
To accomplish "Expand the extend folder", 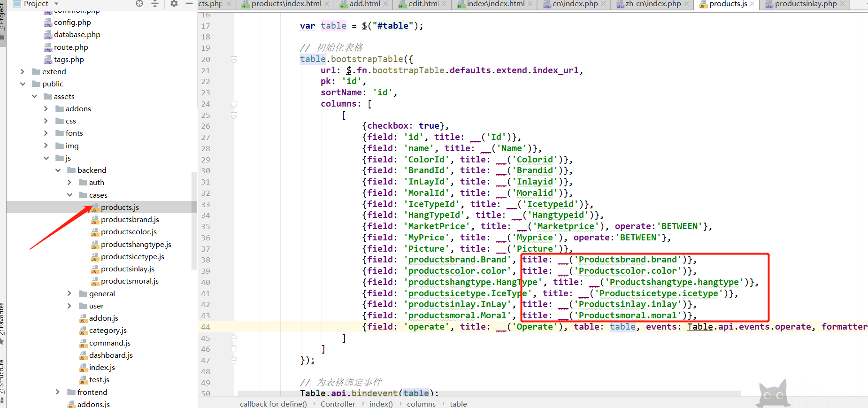I will 22,71.
